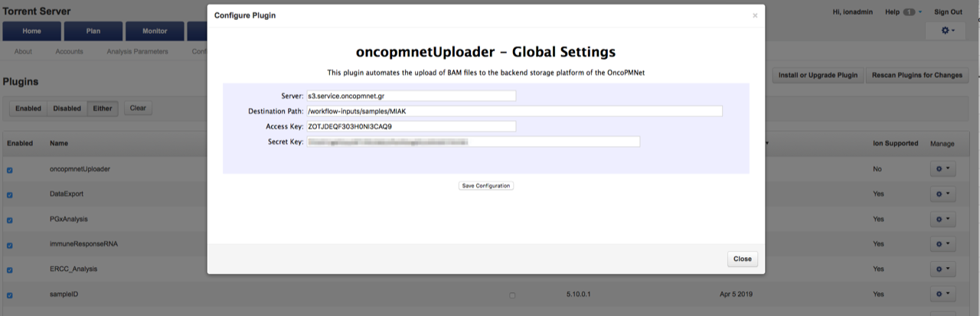Screen dimensions: 980x316
Task: Click the Secret Key input field
Action: coord(473,142)
